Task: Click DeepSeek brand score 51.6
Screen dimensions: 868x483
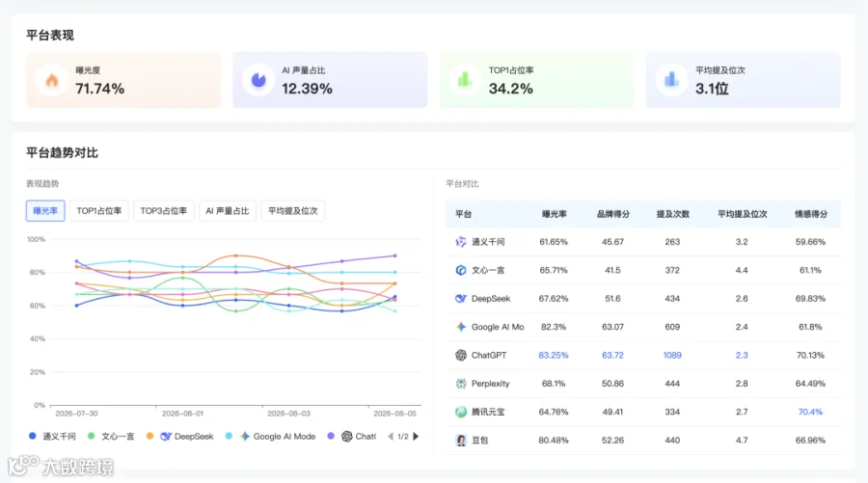Action: (x=612, y=298)
